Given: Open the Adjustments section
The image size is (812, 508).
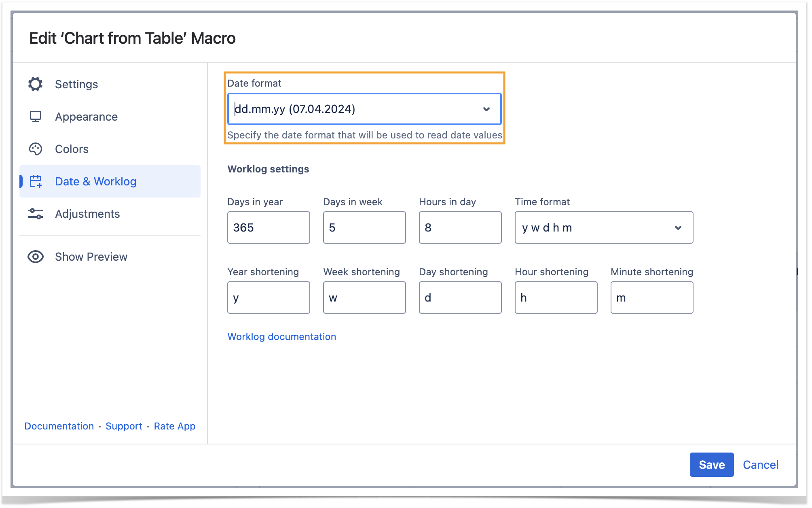Looking at the screenshot, I should (x=87, y=214).
